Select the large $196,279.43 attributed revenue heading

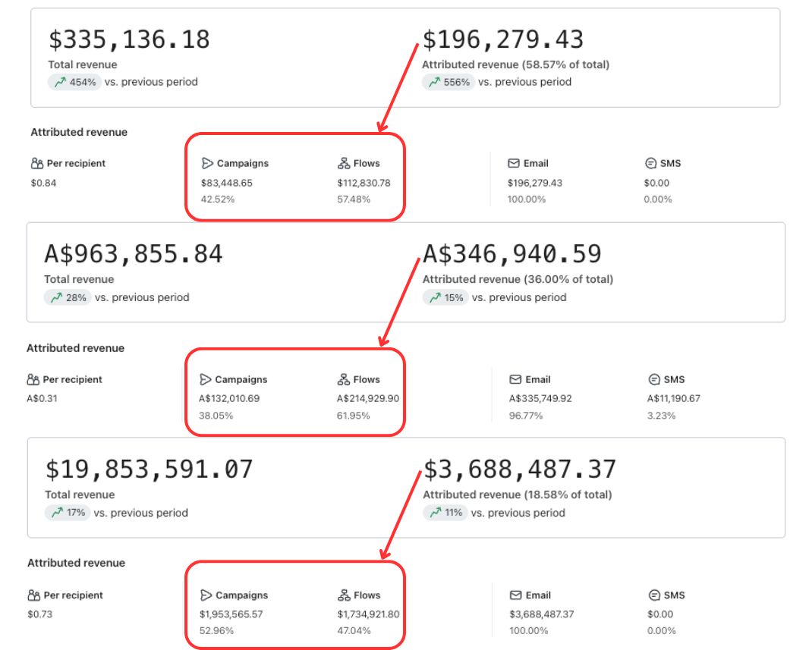503,40
